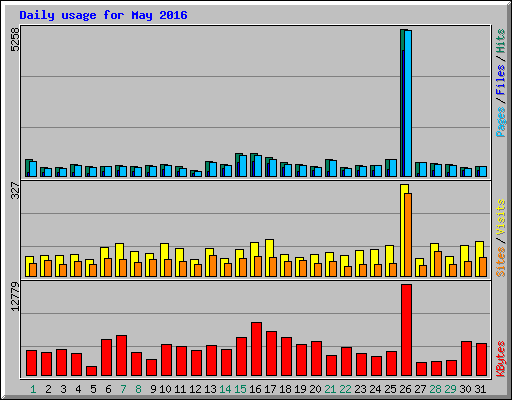
Task: Click day 7 on the x-axis
Action: tap(123, 389)
